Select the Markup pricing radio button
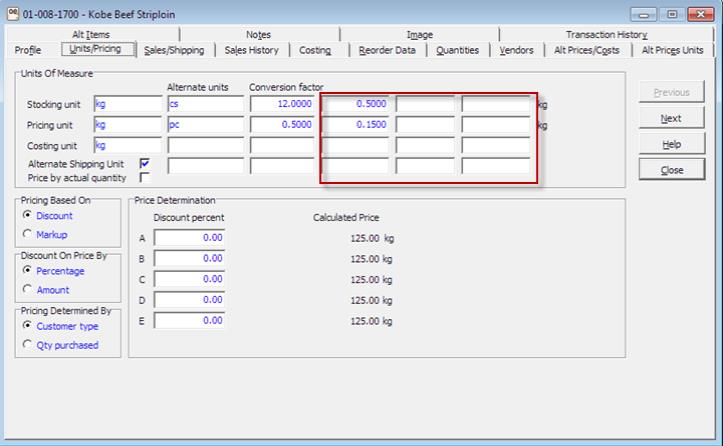 click(x=27, y=234)
